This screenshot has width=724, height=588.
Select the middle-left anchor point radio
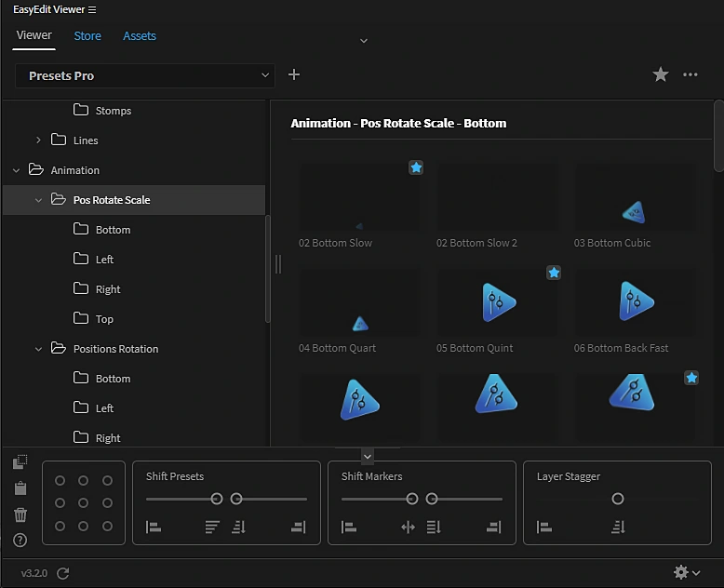(60, 502)
